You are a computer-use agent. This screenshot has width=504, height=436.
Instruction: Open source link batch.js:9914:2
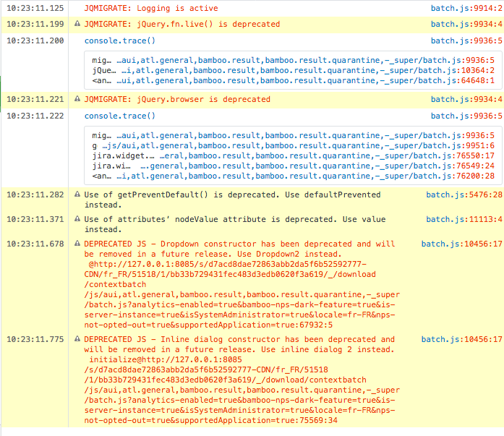click(x=466, y=8)
